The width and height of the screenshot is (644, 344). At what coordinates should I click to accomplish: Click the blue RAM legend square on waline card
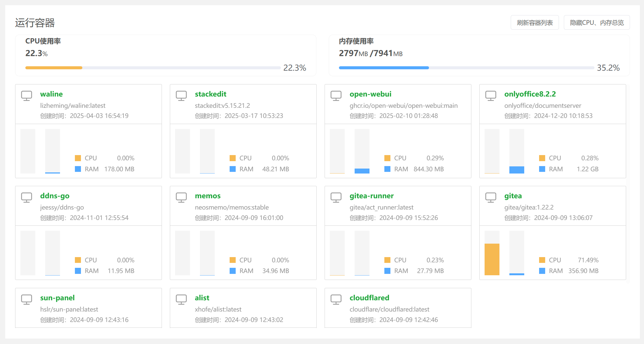(78, 169)
